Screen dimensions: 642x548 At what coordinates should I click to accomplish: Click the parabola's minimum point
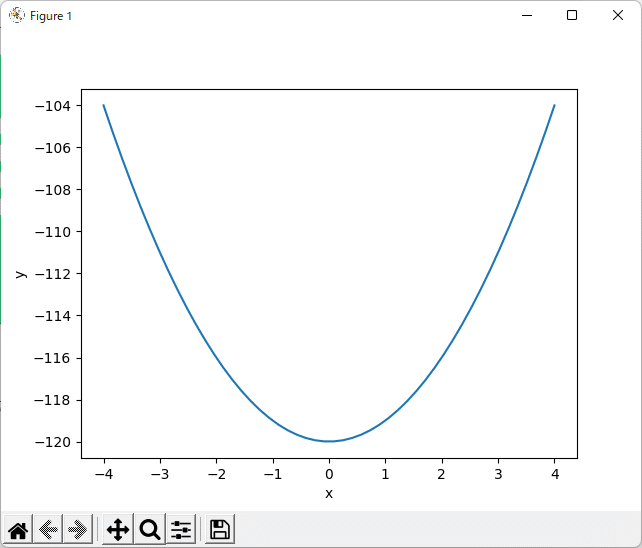[329, 441]
